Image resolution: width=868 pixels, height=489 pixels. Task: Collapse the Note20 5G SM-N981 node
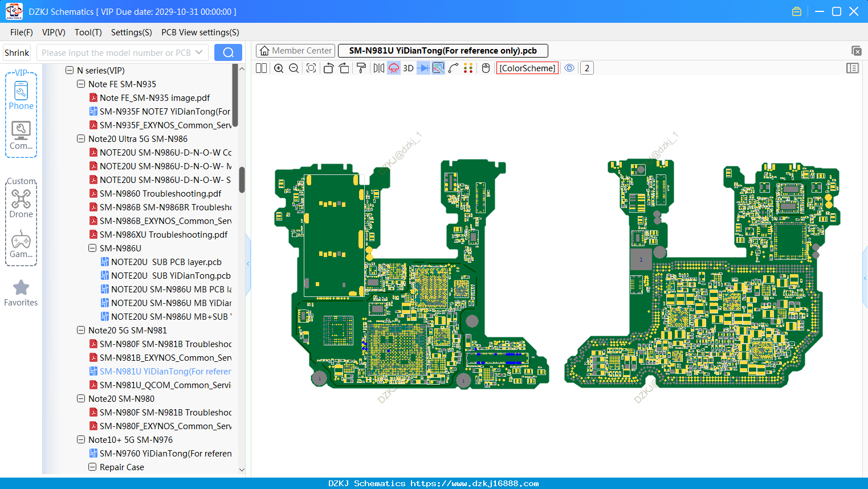click(81, 331)
